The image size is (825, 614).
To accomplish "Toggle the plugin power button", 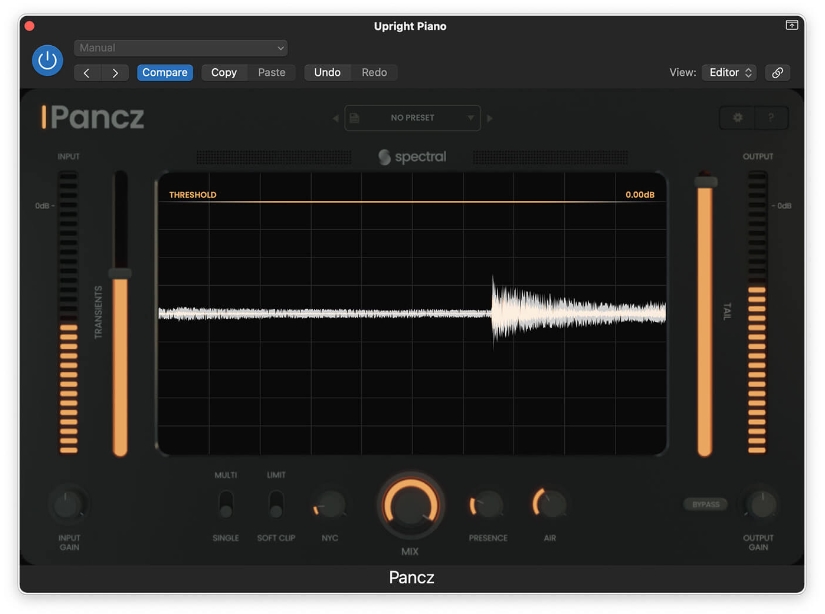I will pos(47,61).
